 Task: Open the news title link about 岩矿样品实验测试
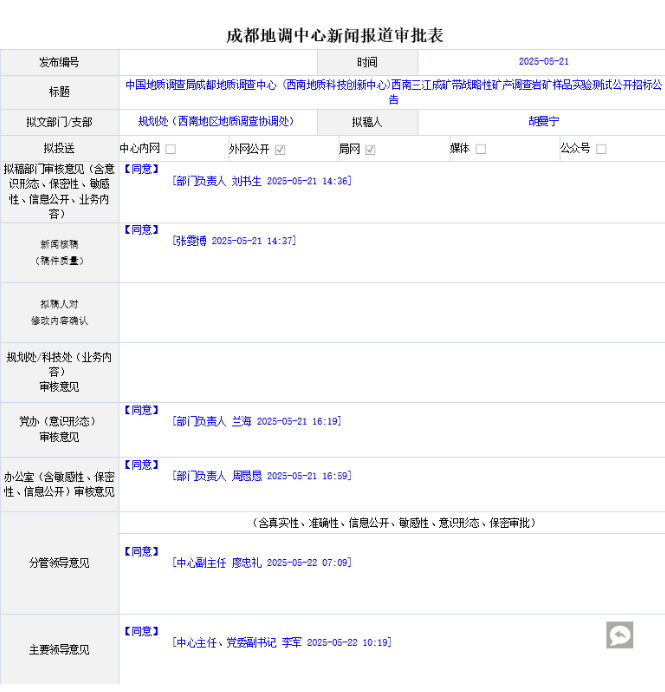(392, 92)
